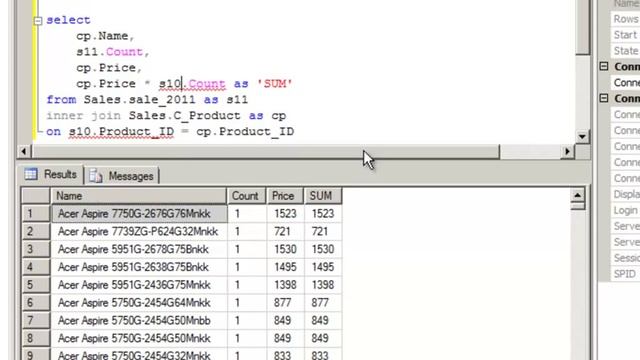Click cell Acer Aspire 5951G-2638G75Bnkk
640x360 pixels.
[139, 267]
